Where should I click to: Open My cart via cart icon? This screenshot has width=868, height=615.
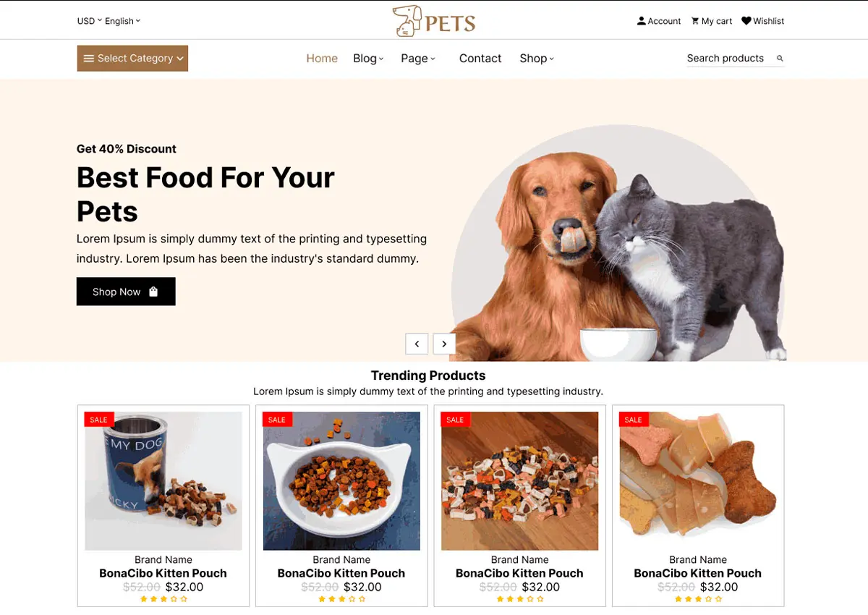pyautogui.click(x=695, y=21)
